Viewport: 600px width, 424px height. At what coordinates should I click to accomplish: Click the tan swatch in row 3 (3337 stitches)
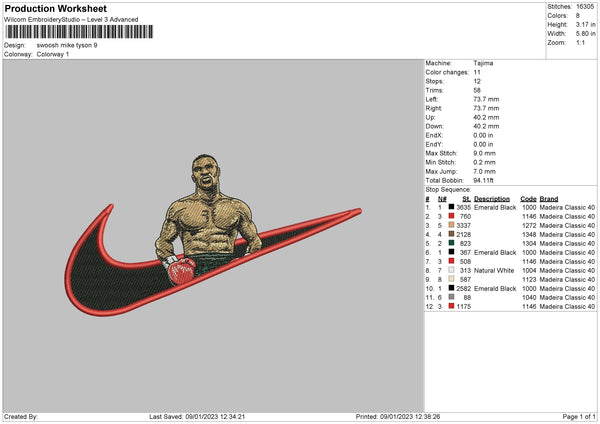(x=452, y=225)
